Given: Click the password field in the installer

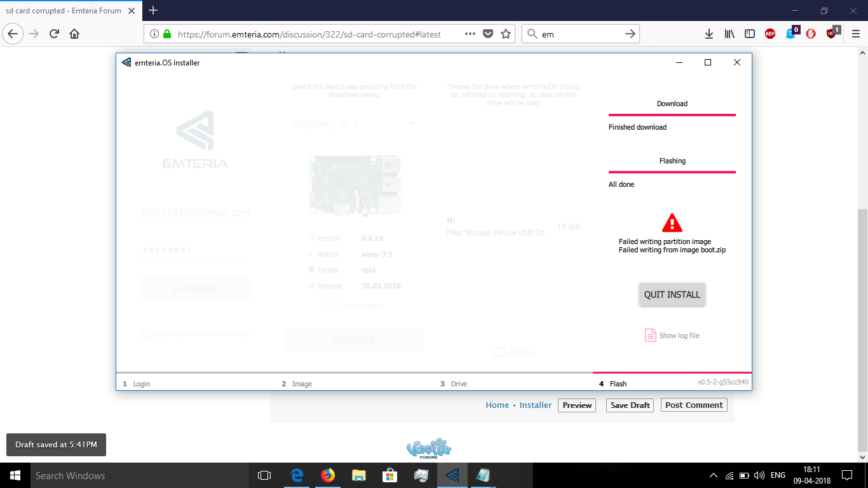Looking at the screenshot, I should point(196,250).
